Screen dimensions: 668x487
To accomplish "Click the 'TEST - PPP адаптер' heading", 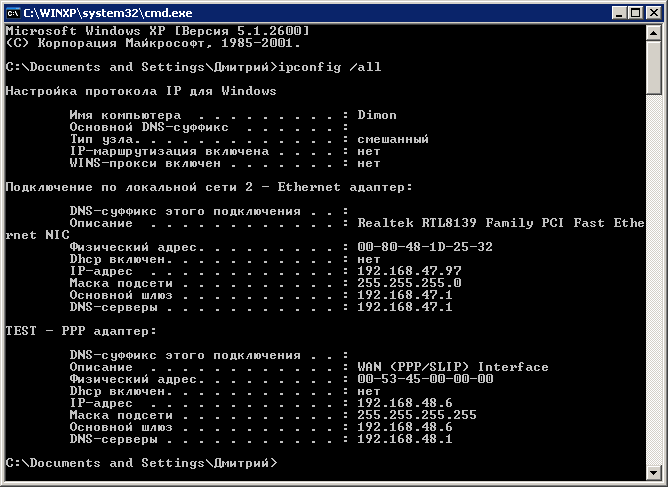I will (x=73, y=331).
